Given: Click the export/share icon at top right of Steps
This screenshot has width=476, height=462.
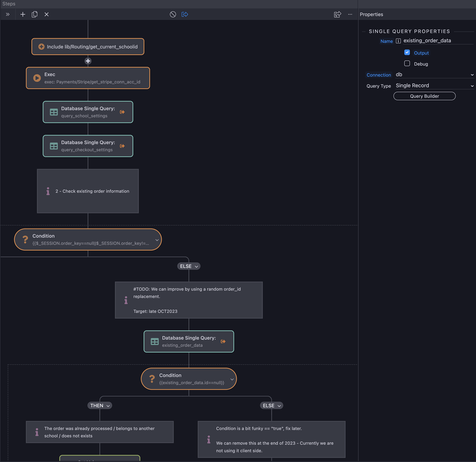Looking at the screenshot, I should 337,14.
